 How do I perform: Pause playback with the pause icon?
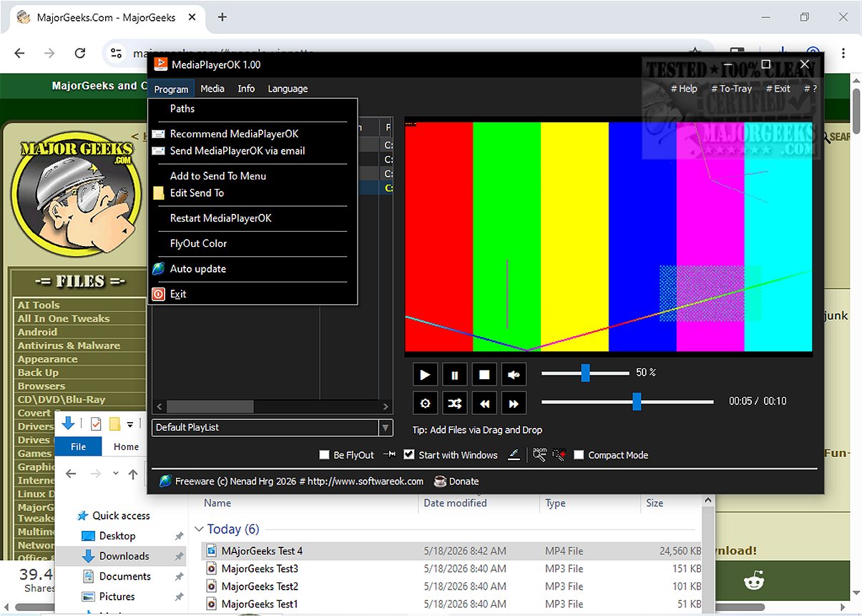(x=455, y=374)
